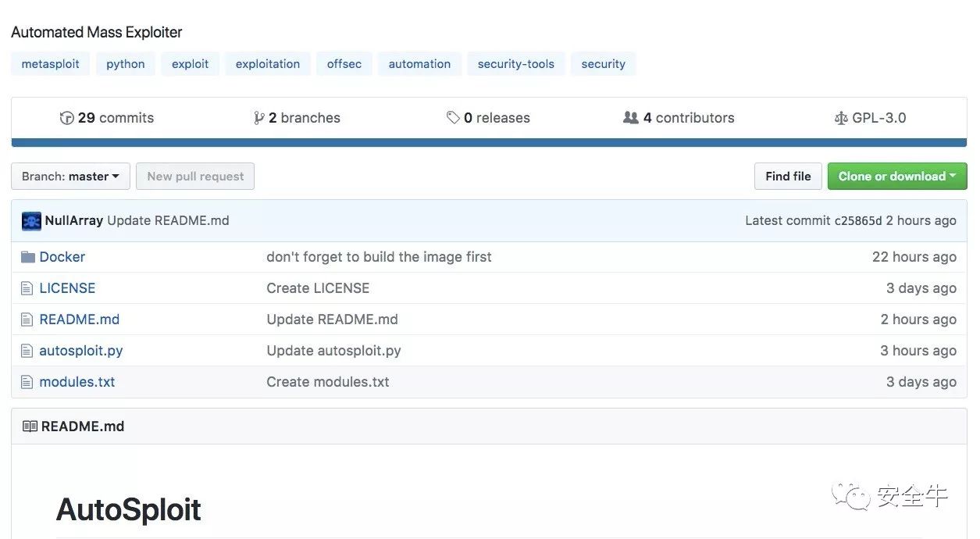Click the branches fork icon

258,118
